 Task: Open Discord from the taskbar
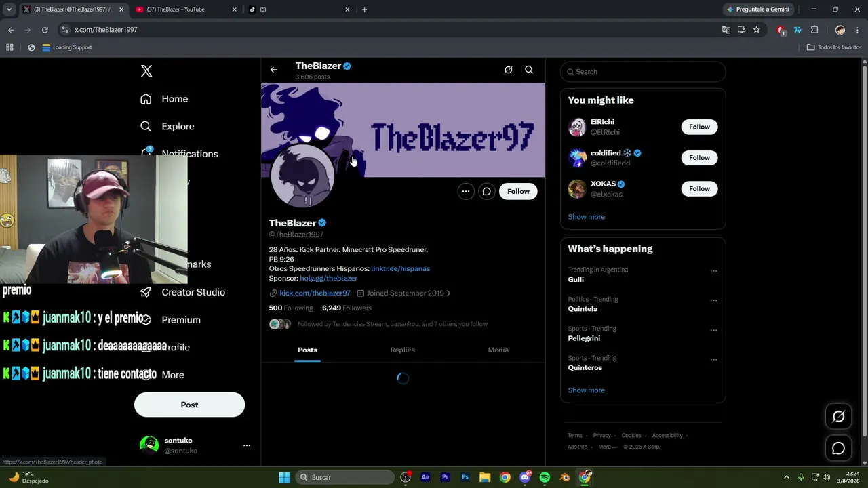click(x=525, y=477)
